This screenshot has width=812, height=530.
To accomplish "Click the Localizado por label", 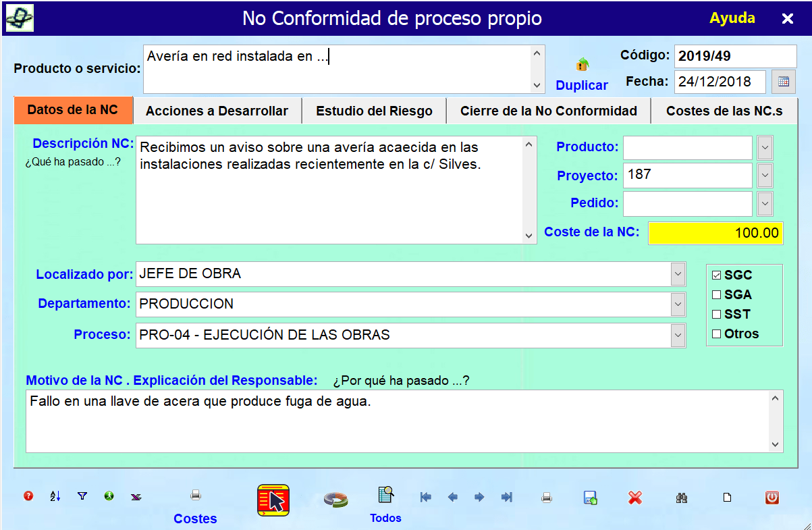I will pos(84,275).
